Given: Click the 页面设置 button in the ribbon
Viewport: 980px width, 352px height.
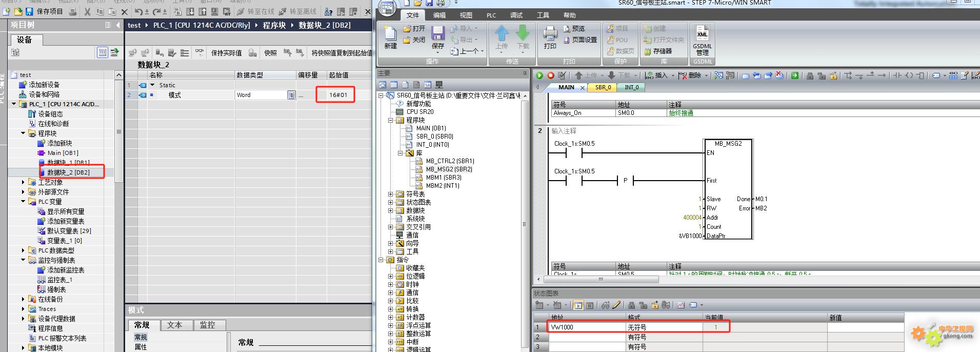Looking at the screenshot, I should [x=580, y=40].
